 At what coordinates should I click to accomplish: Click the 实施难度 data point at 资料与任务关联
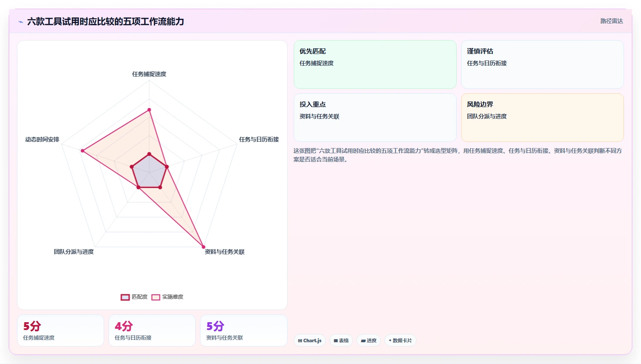[203, 247]
